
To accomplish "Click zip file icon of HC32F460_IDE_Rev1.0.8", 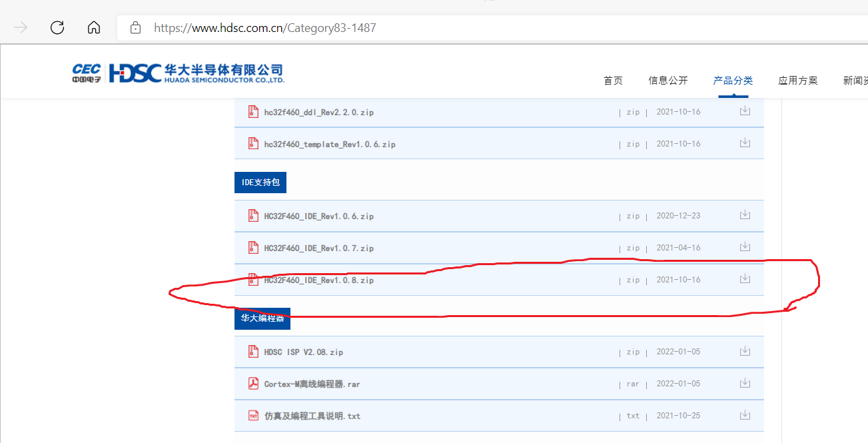I will click(x=252, y=279).
